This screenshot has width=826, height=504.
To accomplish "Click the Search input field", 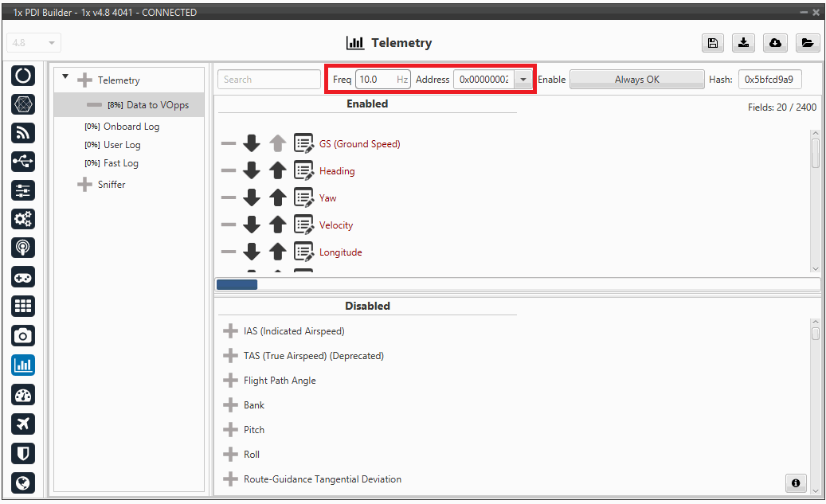I will click(x=268, y=80).
